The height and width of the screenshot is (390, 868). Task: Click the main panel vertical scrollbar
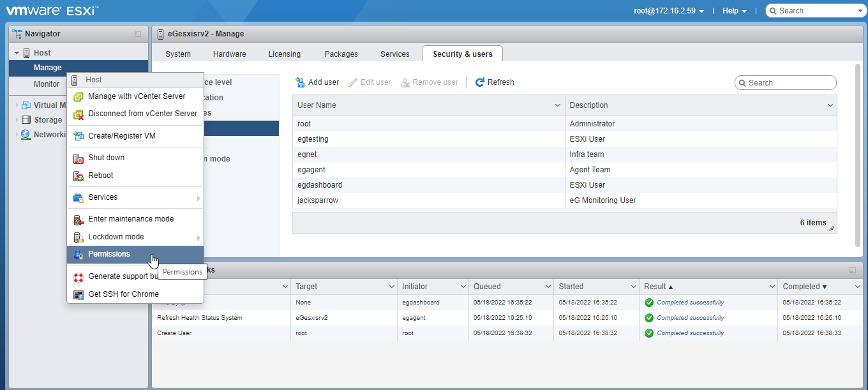point(857,155)
